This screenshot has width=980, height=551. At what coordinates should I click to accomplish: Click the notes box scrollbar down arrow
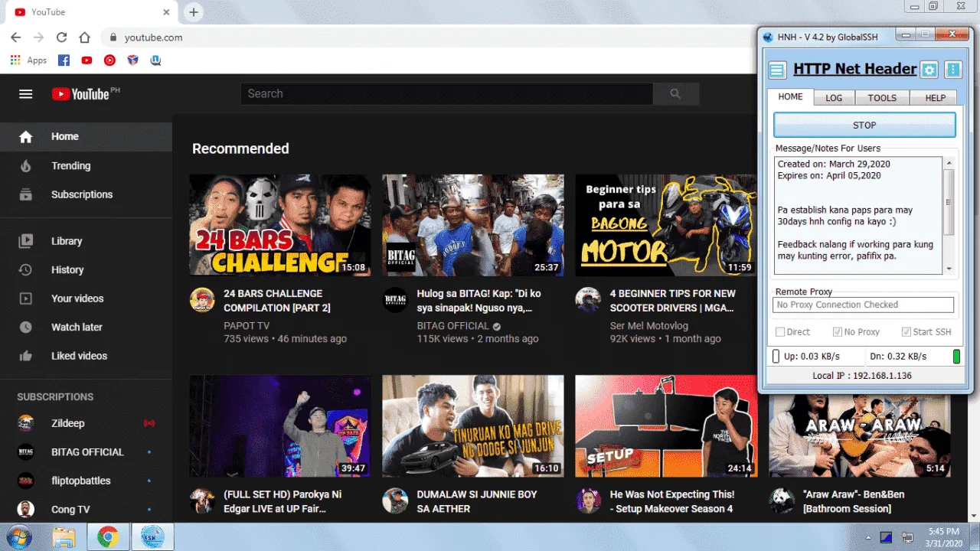click(949, 269)
